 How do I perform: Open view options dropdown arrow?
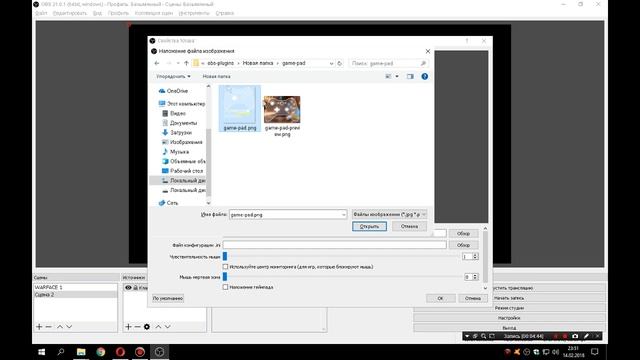[x=397, y=76]
